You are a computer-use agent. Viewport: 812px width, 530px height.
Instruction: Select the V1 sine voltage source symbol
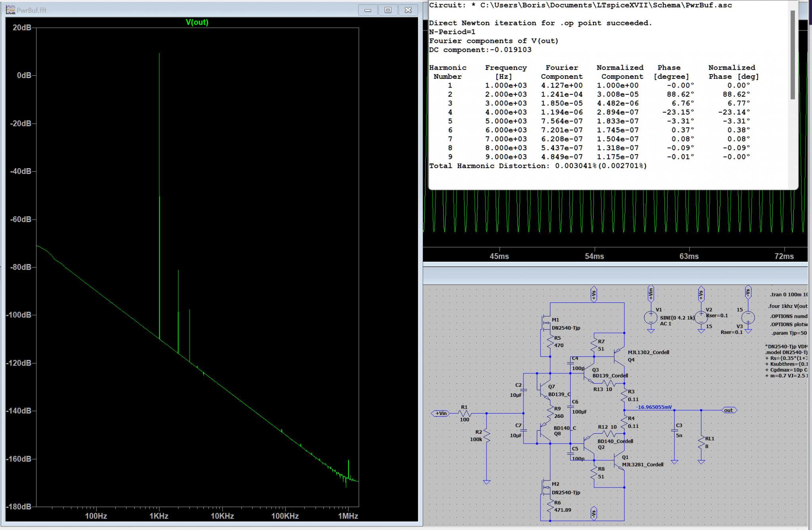click(x=651, y=317)
